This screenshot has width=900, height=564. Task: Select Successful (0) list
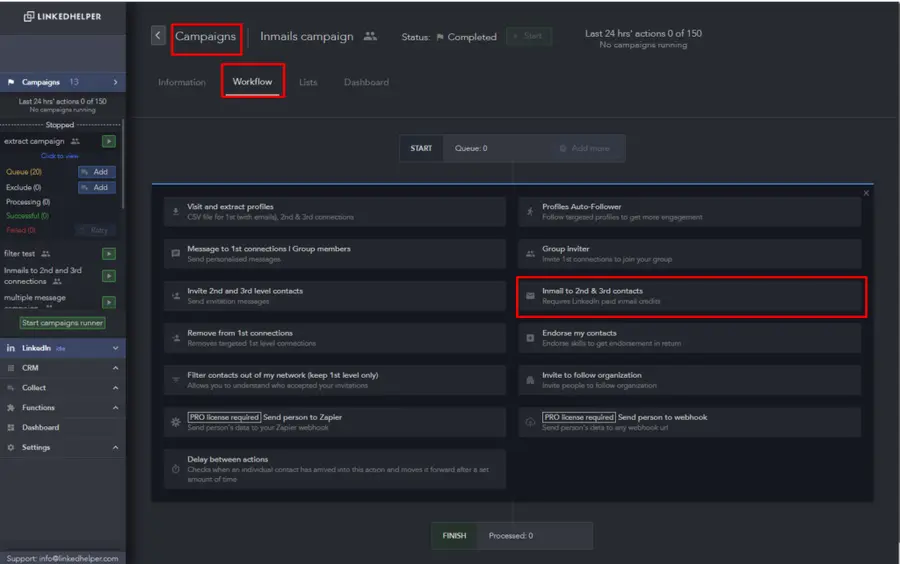pyautogui.click(x=27, y=216)
